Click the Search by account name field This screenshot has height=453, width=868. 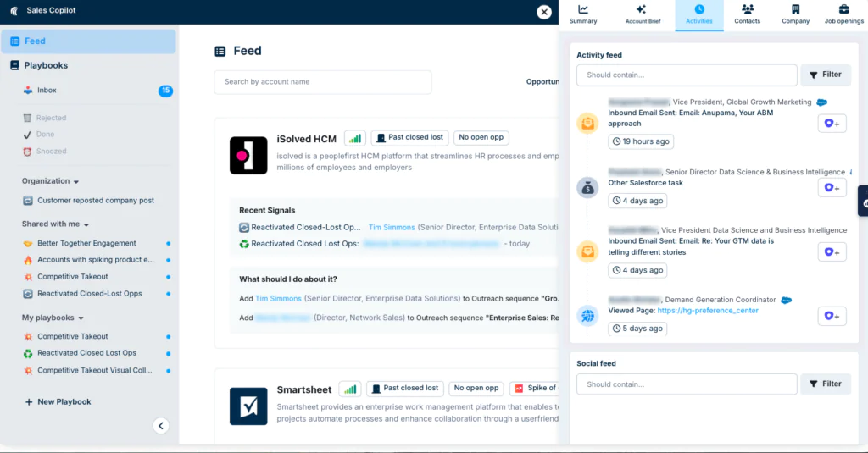(323, 82)
